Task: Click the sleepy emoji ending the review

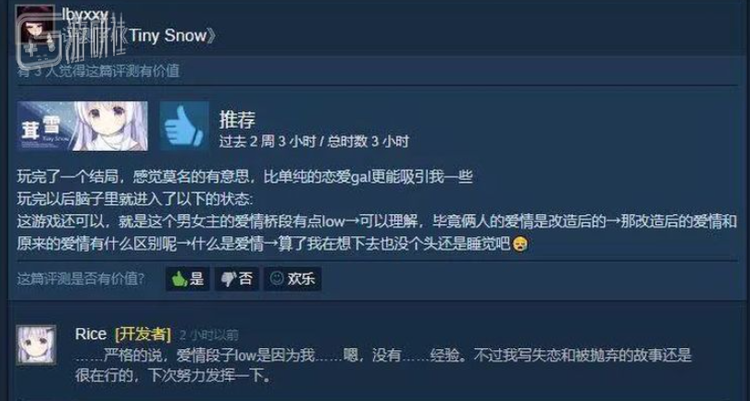Action: coord(519,244)
